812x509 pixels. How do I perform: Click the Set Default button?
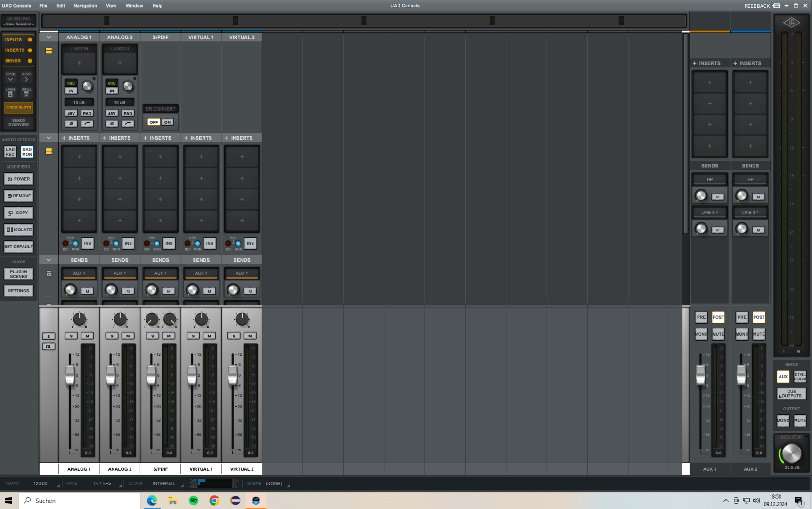[19, 247]
